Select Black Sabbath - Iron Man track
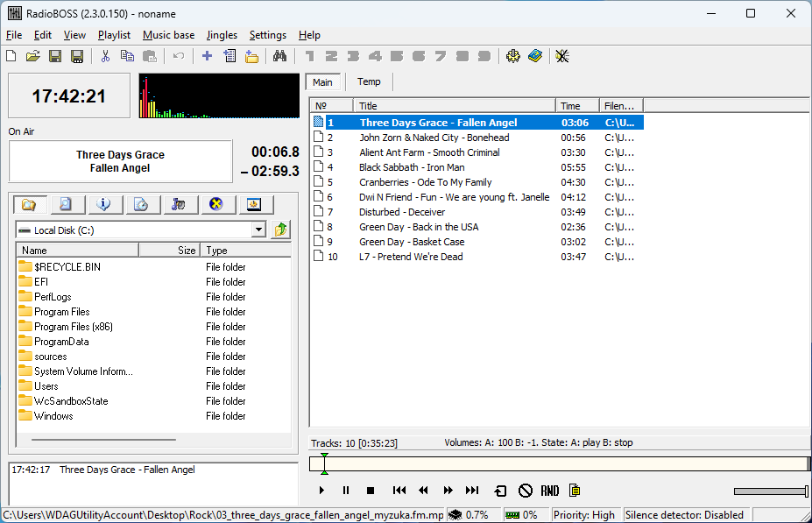The width and height of the screenshot is (812, 523). pyautogui.click(x=412, y=167)
